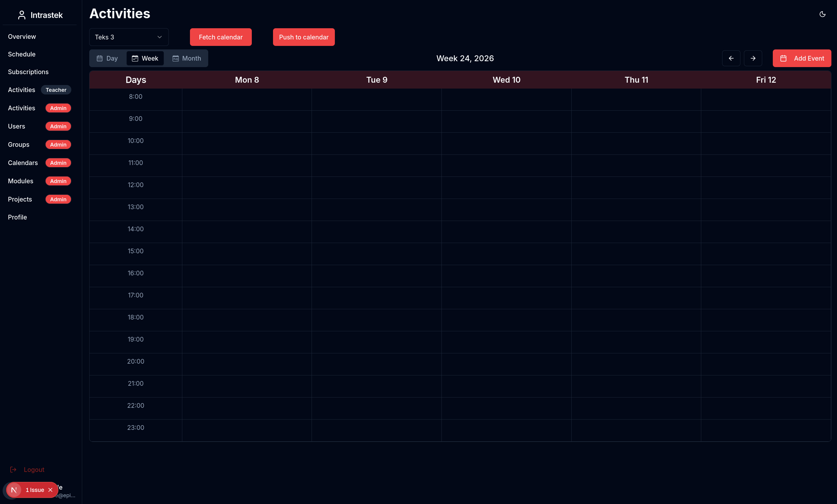837x504 pixels.
Task: Click Push to calendar button
Action: click(304, 37)
